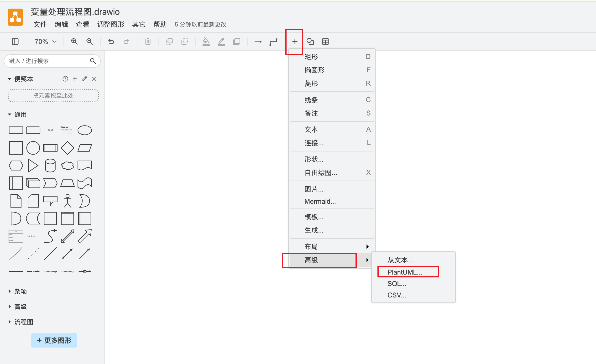Choose Mermaid... in the insert menu
The height and width of the screenshot is (364, 596).
click(320, 201)
